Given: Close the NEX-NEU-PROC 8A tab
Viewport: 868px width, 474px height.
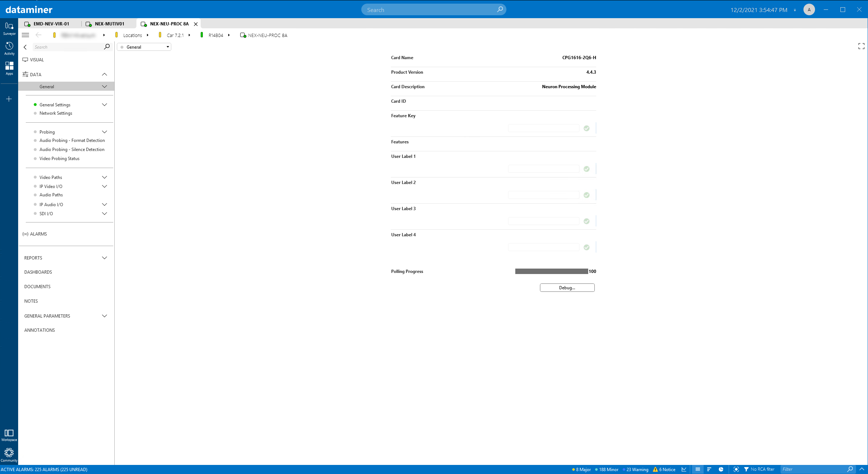Looking at the screenshot, I should point(196,24).
